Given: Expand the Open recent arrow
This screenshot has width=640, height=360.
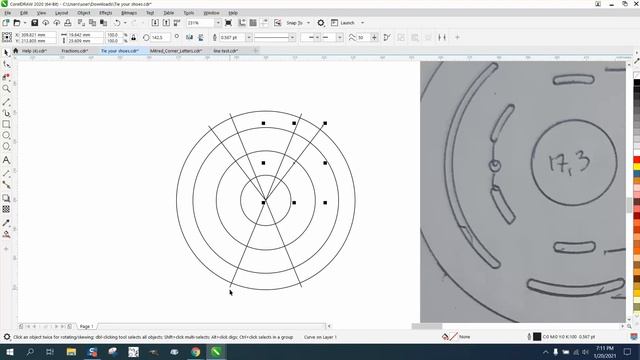Looking at the screenshot, I should click(x=24, y=23).
